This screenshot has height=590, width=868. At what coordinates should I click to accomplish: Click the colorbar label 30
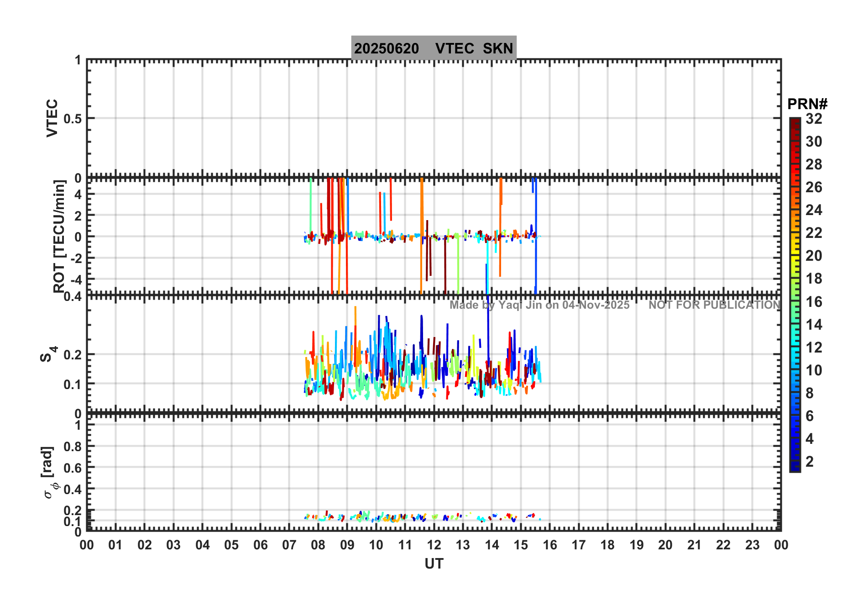(x=814, y=142)
